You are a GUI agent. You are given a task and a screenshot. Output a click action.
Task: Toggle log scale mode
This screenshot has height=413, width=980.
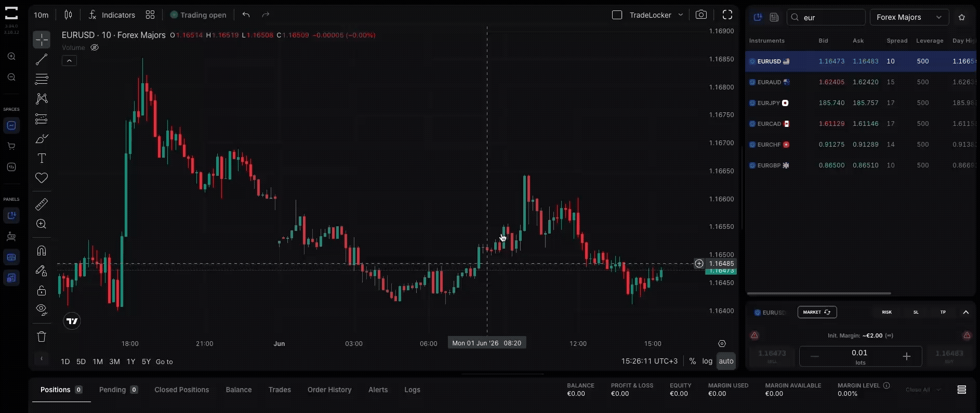pos(707,361)
